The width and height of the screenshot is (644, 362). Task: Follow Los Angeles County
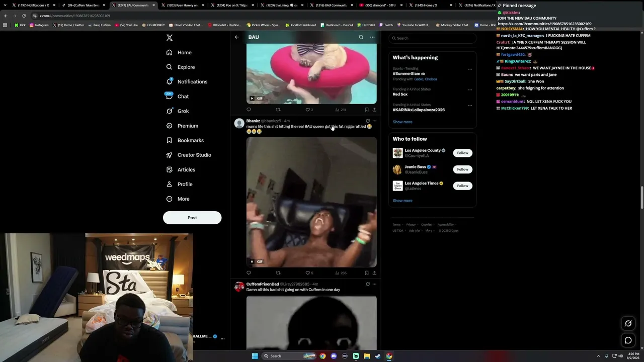point(462,153)
